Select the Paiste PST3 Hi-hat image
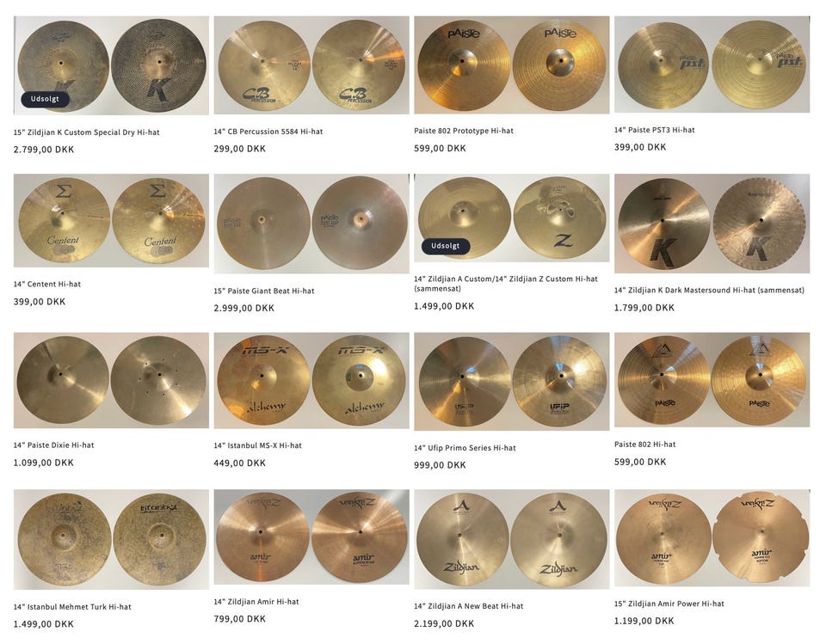Screen dimensions: 826x644 pyautogui.click(x=712, y=64)
